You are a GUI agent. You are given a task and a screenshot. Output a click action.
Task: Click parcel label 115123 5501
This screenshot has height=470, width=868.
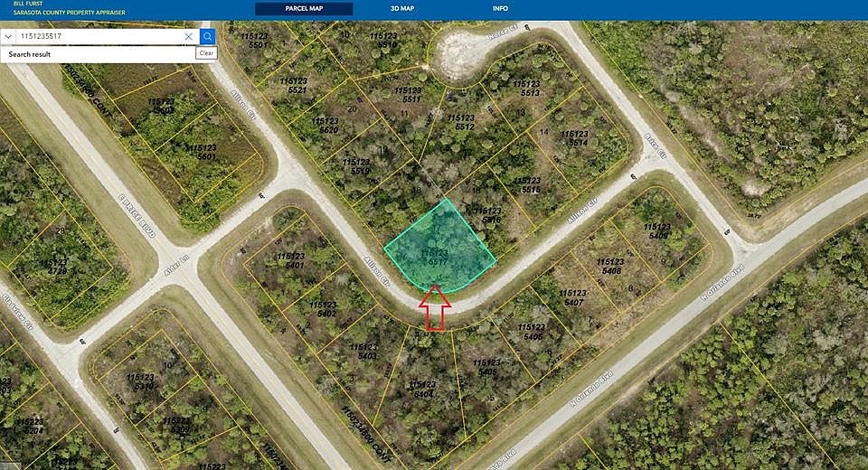pyautogui.click(x=255, y=41)
